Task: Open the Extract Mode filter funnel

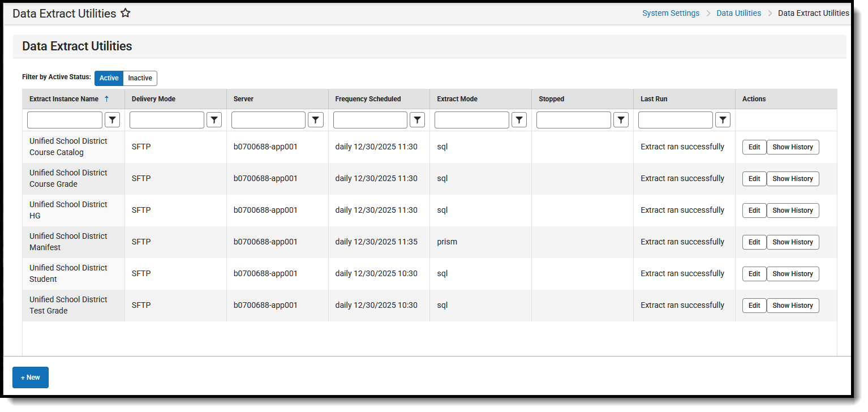Action: [519, 119]
